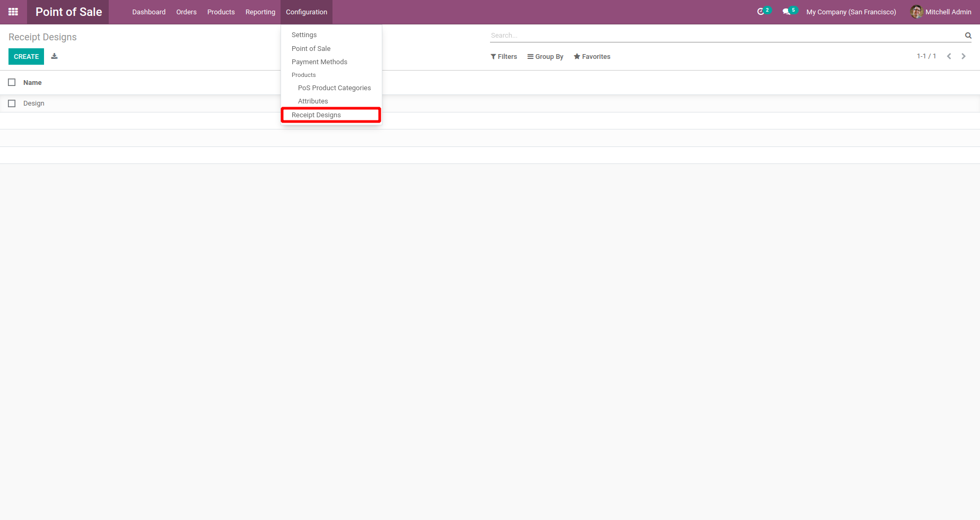980x520 pixels.
Task: Focus the Search input field
Action: pos(725,36)
